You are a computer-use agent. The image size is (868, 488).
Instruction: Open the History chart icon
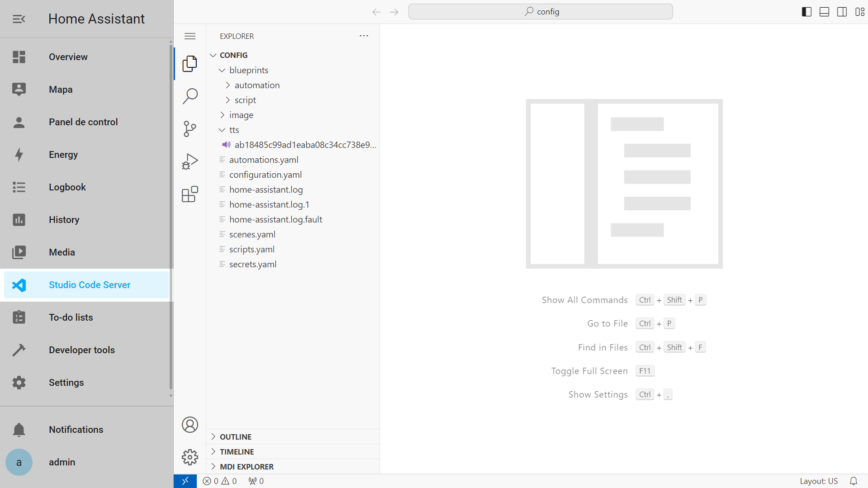coord(19,220)
